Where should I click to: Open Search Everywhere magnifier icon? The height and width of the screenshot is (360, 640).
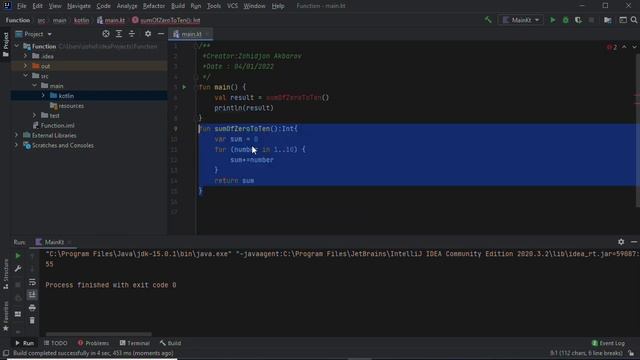point(634,20)
